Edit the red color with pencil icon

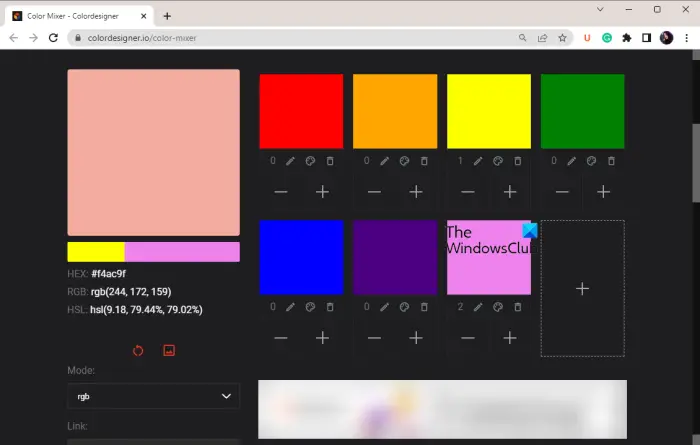pos(290,161)
